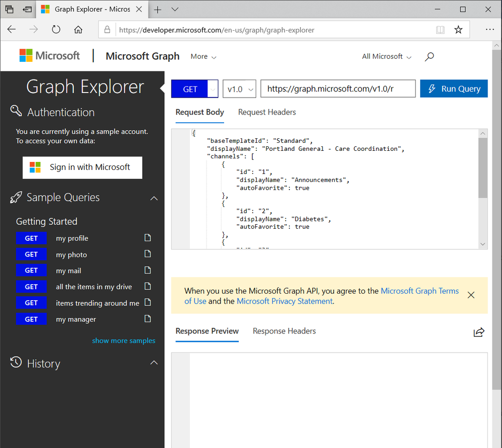Refresh the current page
The height and width of the screenshot is (448, 502).
pyautogui.click(x=56, y=30)
